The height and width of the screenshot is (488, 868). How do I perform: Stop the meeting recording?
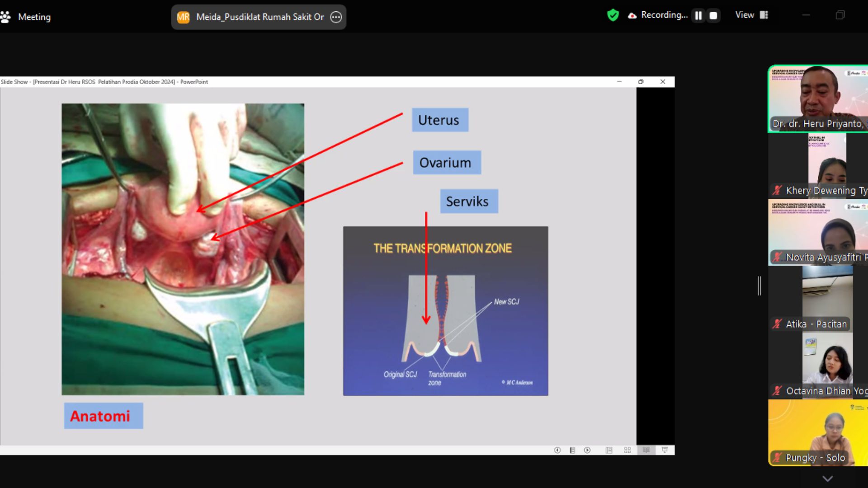click(x=713, y=15)
